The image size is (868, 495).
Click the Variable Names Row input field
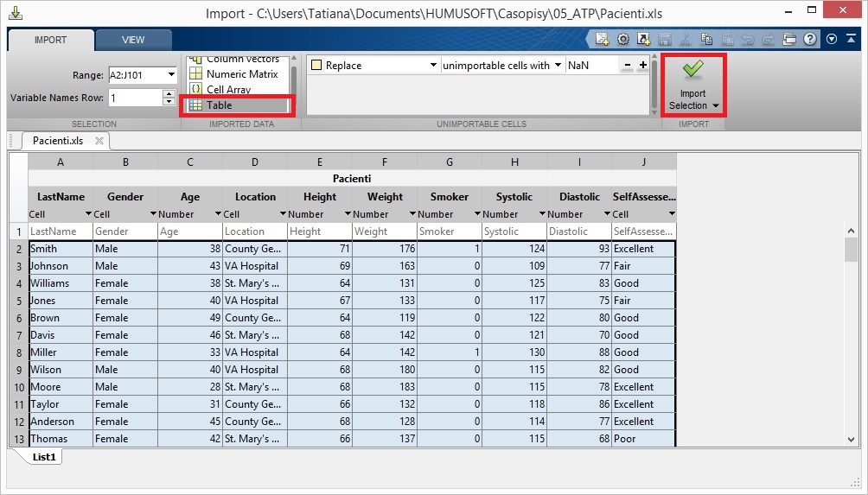[x=136, y=98]
